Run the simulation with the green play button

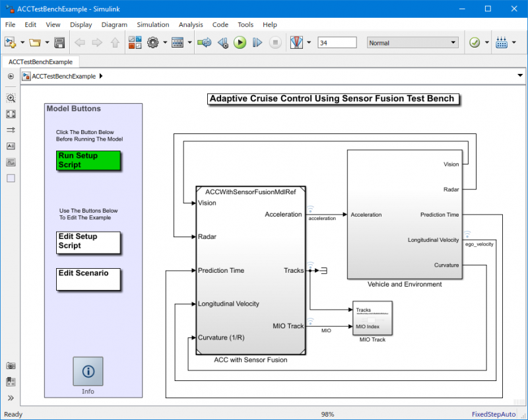[x=240, y=43]
